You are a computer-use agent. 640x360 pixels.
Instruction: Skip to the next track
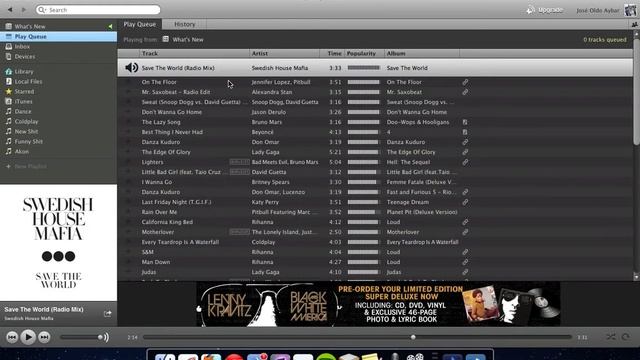click(x=44, y=337)
